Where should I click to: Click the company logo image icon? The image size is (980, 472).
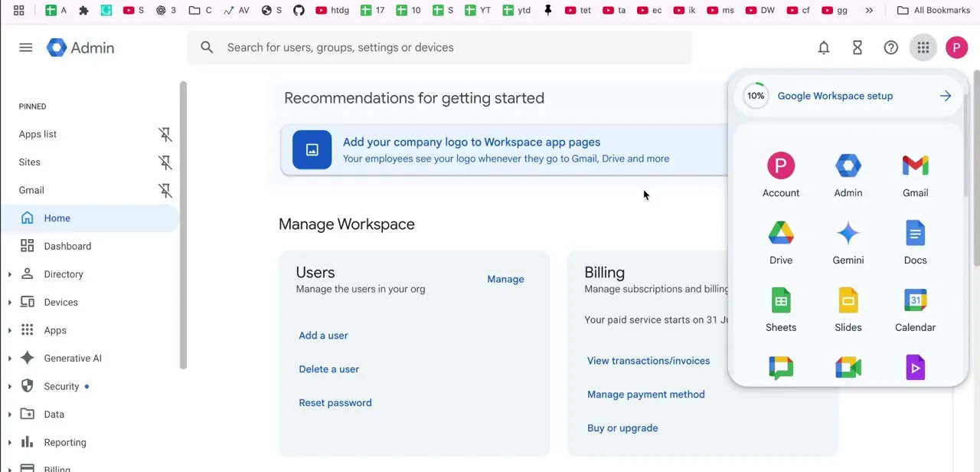pyautogui.click(x=312, y=150)
